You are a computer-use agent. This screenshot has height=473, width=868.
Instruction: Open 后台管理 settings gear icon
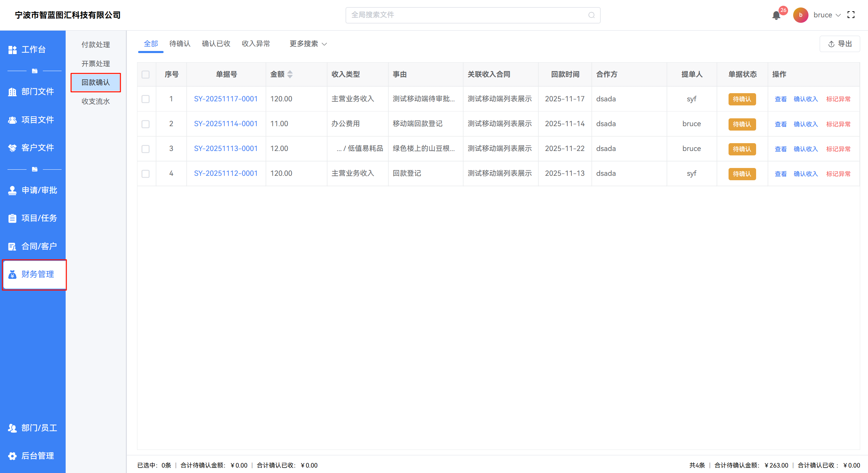coord(13,456)
